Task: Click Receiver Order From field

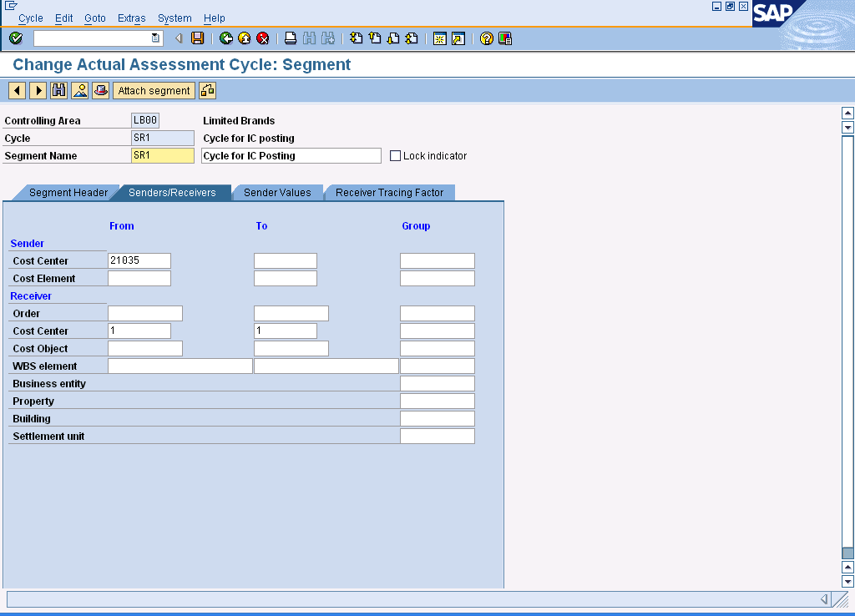Action: tap(145, 313)
